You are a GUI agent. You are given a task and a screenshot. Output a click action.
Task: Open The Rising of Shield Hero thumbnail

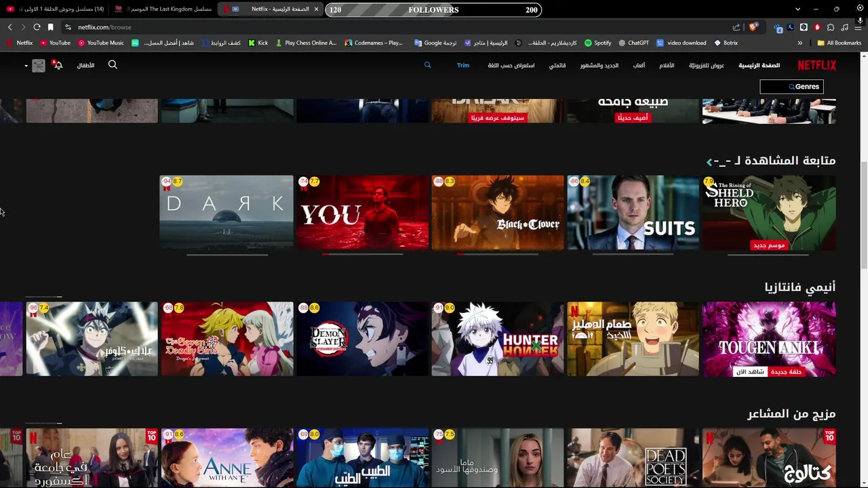pos(769,213)
